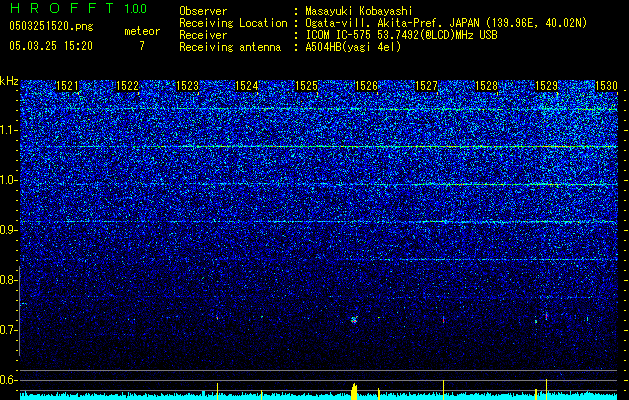The width and height of the screenshot is (629, 400).
Task: Click the version number 1.00
Action: pos(135,8)
